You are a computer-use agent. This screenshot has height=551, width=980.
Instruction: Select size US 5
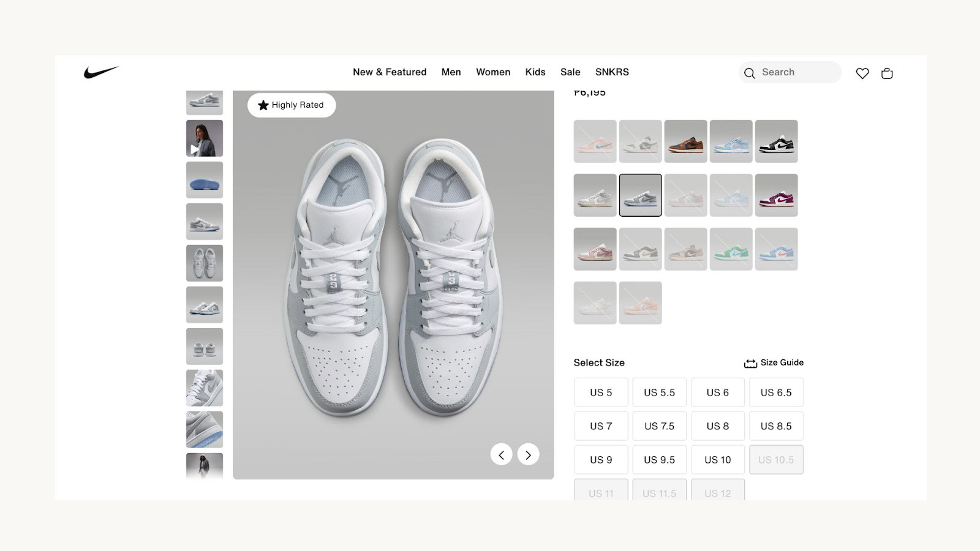point(601,392)
